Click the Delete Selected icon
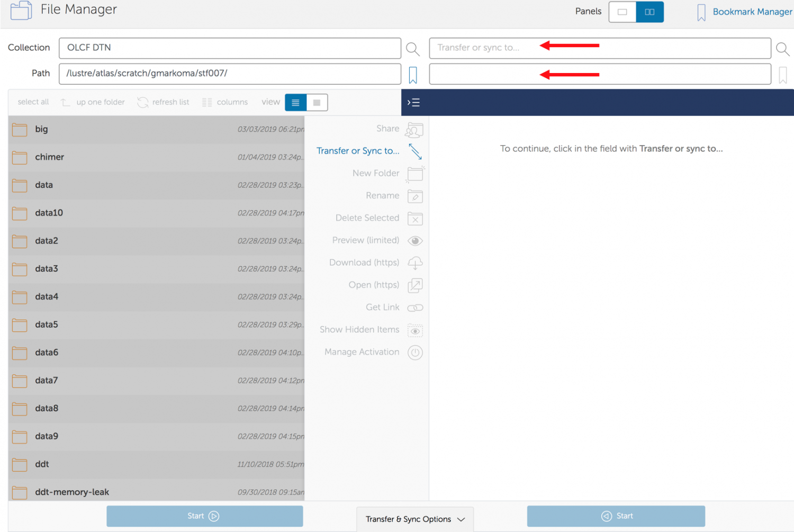794x532 pixels. (x=415, y=219)
